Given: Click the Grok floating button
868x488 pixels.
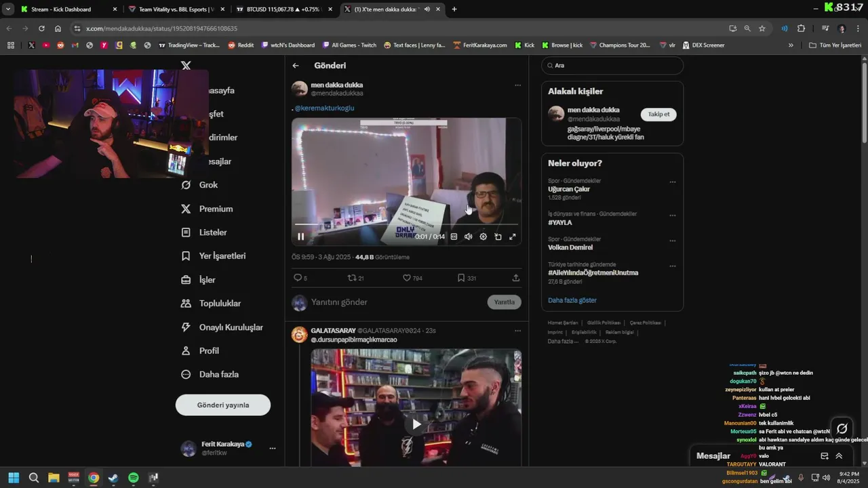Looking at the screenshot, I should click(x=842, y=428).
